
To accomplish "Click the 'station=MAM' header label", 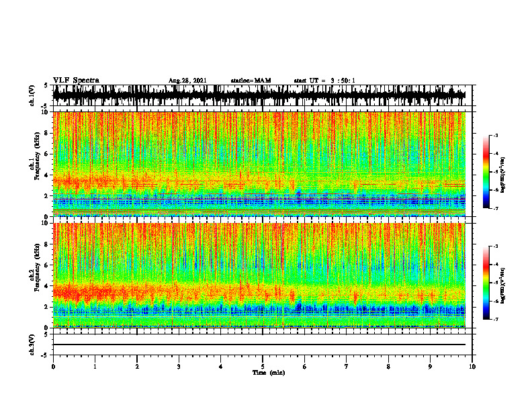I will pos(251,81).
